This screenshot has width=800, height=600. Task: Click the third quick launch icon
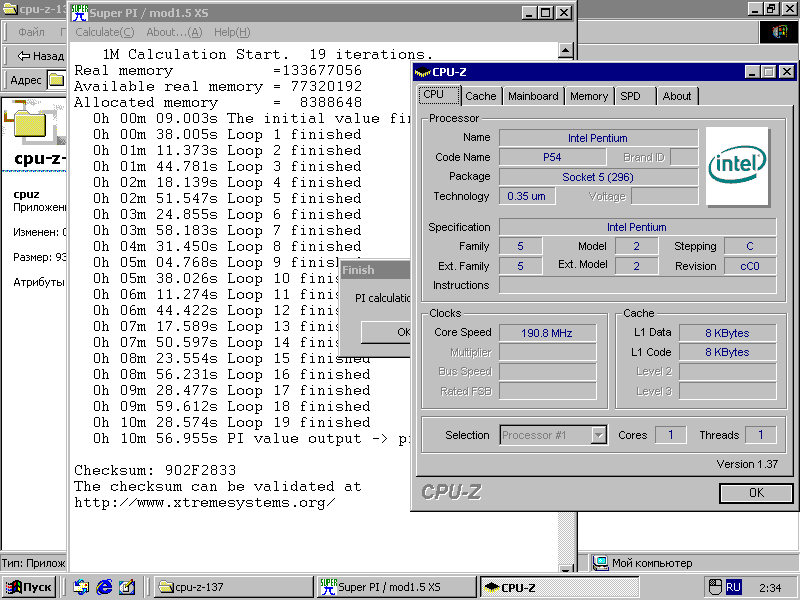tap(127, 587)
